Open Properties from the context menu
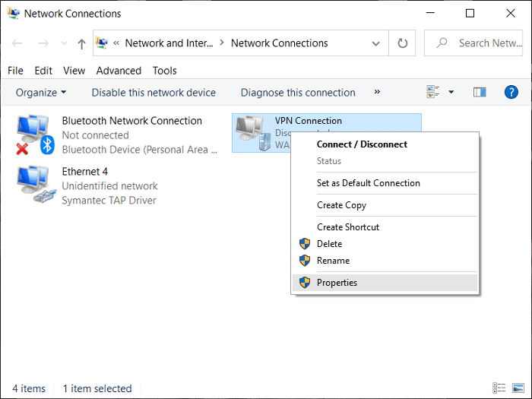The image size is (532, 399). pyautogui.click(x=385, y=283)
